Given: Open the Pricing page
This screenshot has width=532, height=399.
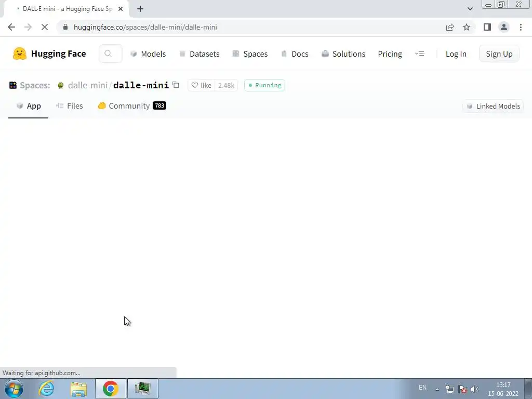Looking at the screenshot, I should click(x=390, y=54).
